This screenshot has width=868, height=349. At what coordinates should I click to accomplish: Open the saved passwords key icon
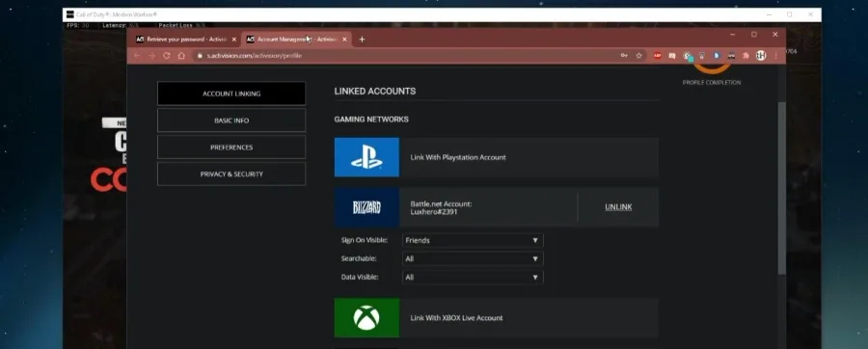pyautogui.click(x=624, y=56)
